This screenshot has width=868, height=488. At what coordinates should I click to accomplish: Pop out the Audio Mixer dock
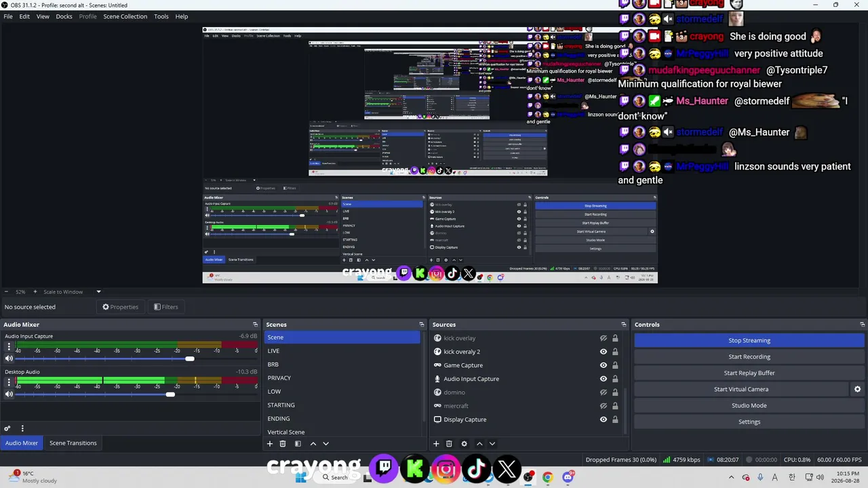point(256,325)
